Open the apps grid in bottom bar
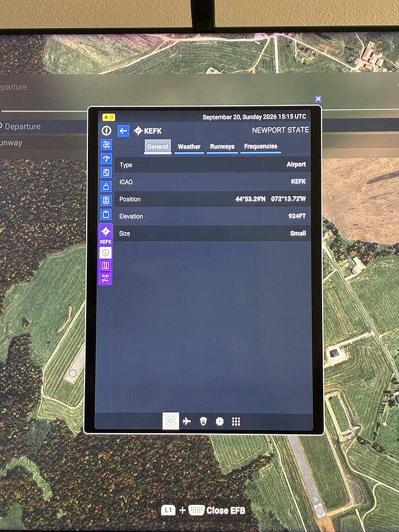This screenshot has width=399, height=532. pyautogui.click(x=236, y=422)
